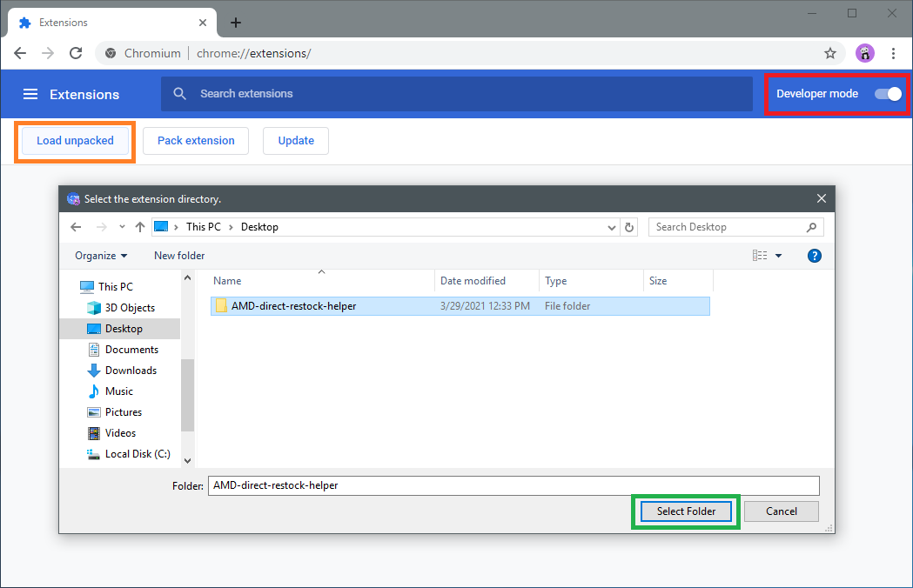
Task: Click This PC in the path bar
Action: [203, 227]
